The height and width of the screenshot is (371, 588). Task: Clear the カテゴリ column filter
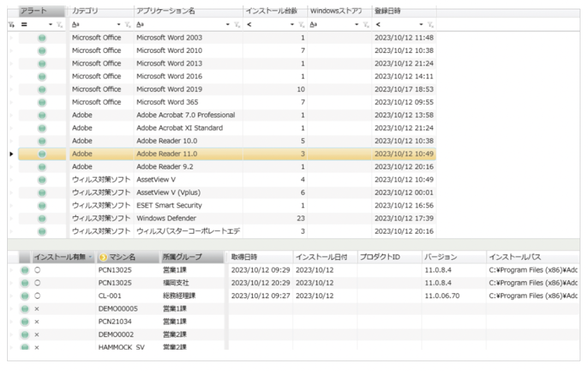click(128, 25)
